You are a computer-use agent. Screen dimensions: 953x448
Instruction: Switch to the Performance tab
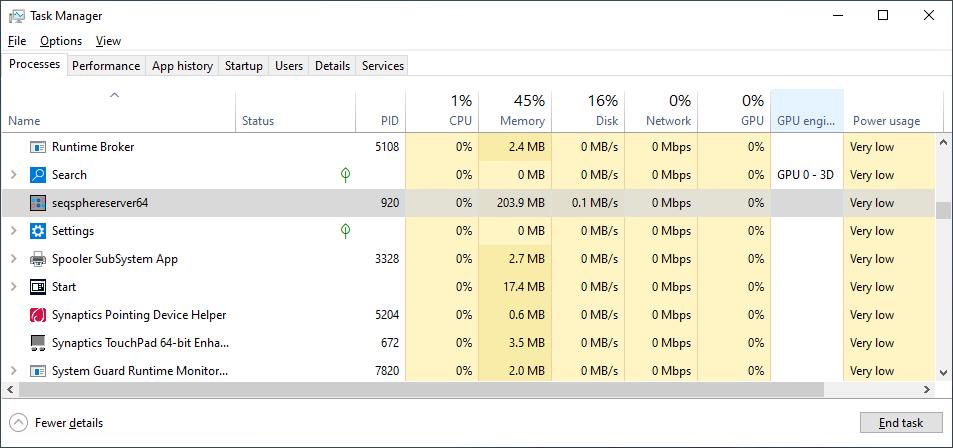click(106, 66)
